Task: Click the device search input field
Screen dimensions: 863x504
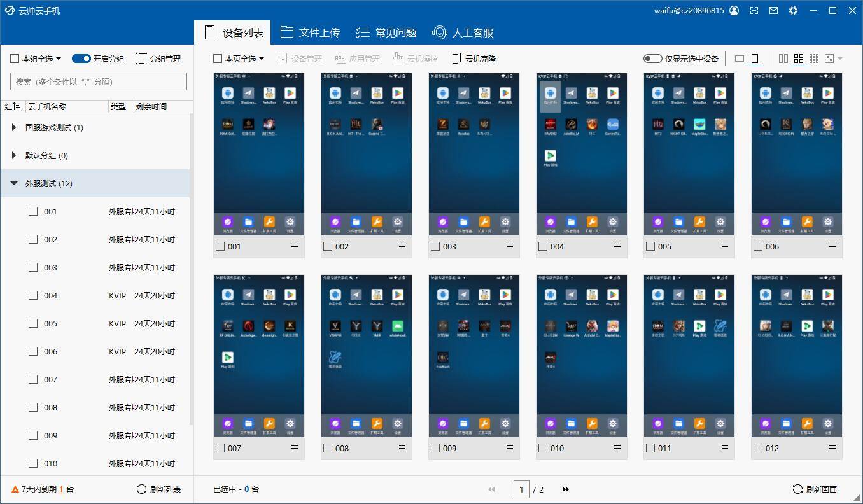Action: point(99,81)
